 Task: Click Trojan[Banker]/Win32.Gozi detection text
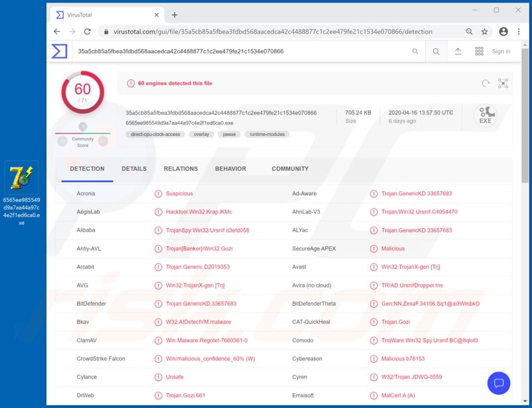click(199, 248)
